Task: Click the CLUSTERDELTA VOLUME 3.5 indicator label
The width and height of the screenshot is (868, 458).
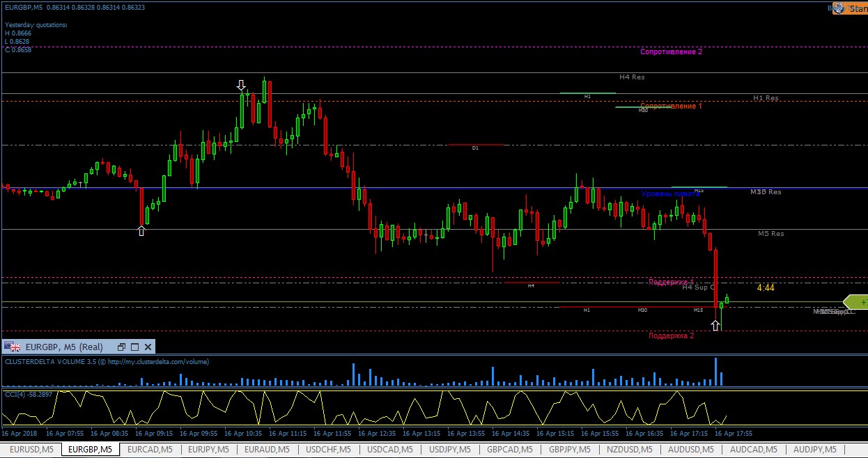Action: [107, 361]
